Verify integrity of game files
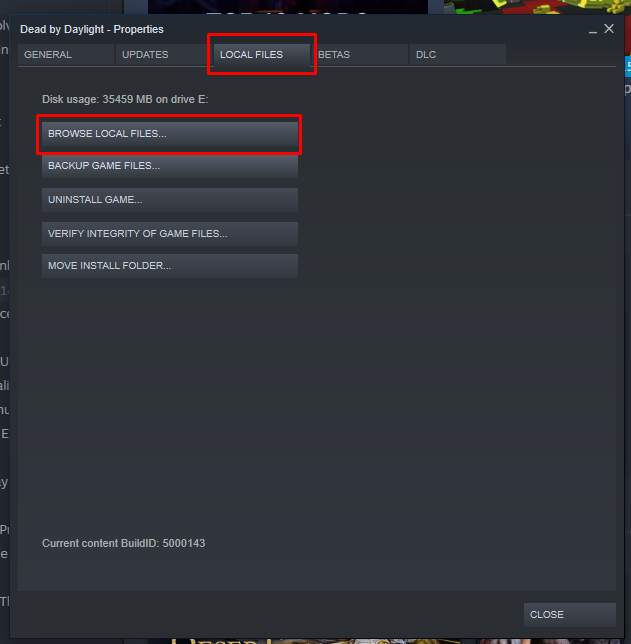631x644 pixels. point(170,234)
